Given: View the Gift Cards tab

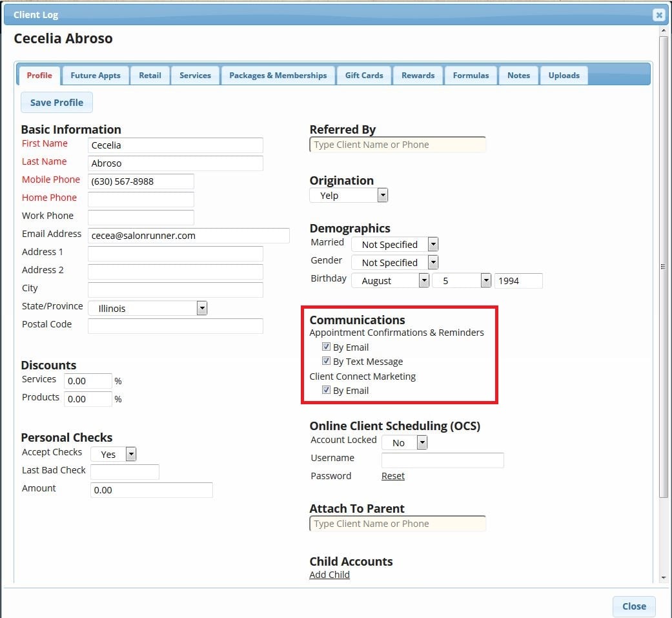Looking at the screenshot, I should click(x=364, y=75).
